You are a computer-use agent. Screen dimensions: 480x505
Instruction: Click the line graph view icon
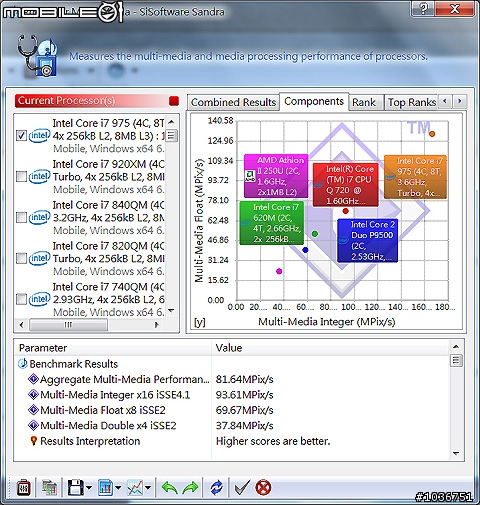click(x=135, y=488)
